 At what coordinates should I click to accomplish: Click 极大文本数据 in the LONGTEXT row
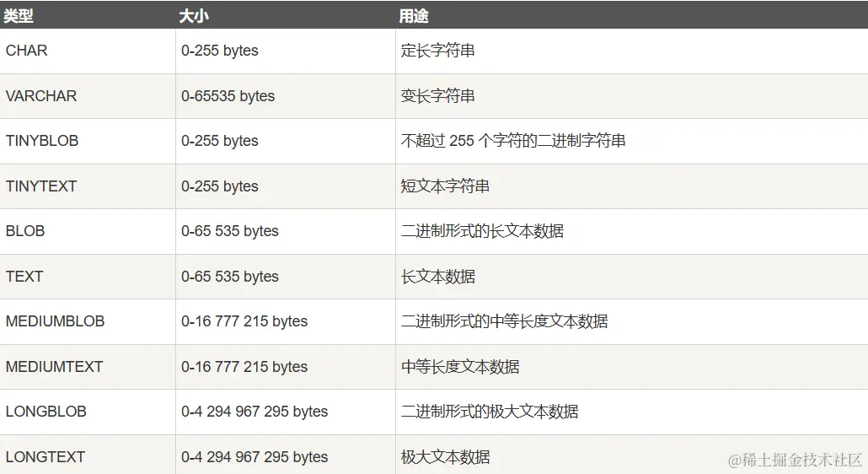[x=446, y=457]
